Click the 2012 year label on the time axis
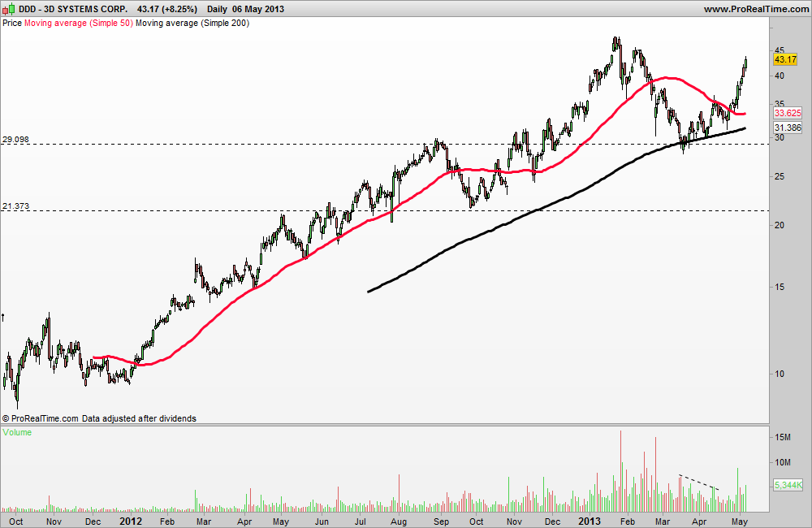Image resolution: width=812 pixels, height=528 pixels. (131, 521)
